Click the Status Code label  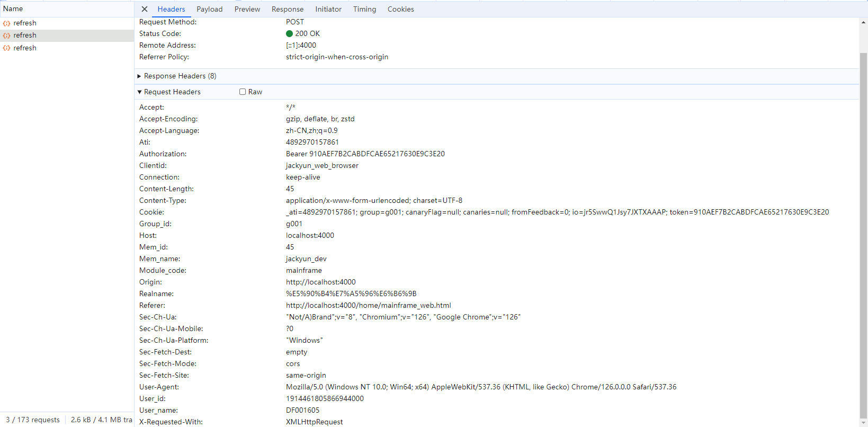pyautogui.click(x=160, y=34)
